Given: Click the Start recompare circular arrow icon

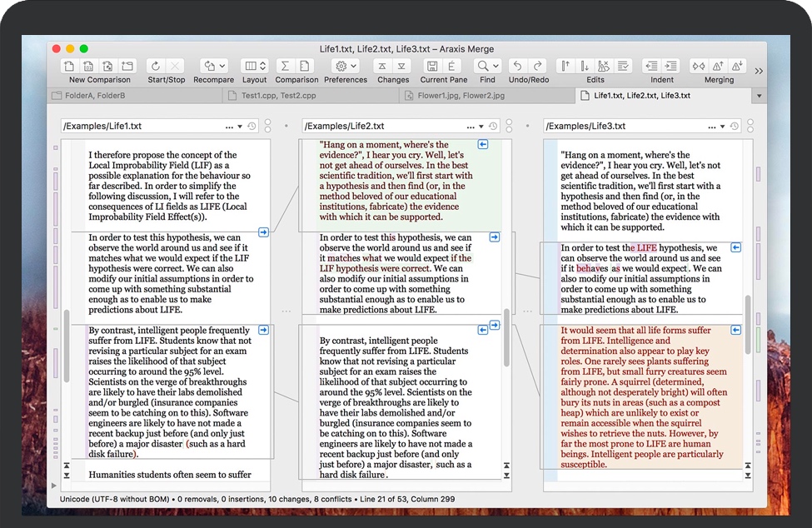Looking at the screenshot, I should tap(155, 66).
